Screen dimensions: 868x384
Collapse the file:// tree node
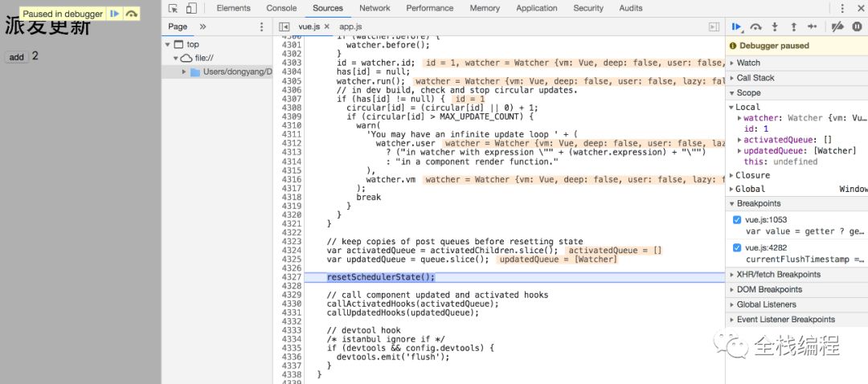[x=175, y=58]
